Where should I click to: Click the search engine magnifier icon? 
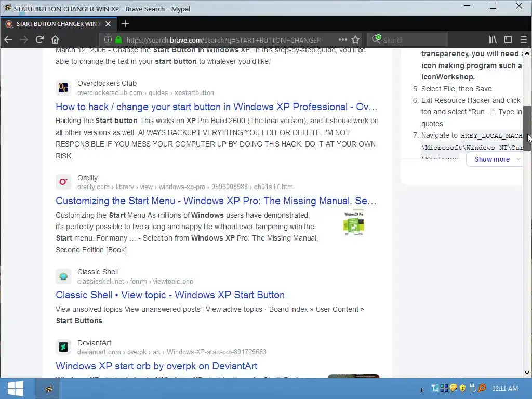pos(376,39)
